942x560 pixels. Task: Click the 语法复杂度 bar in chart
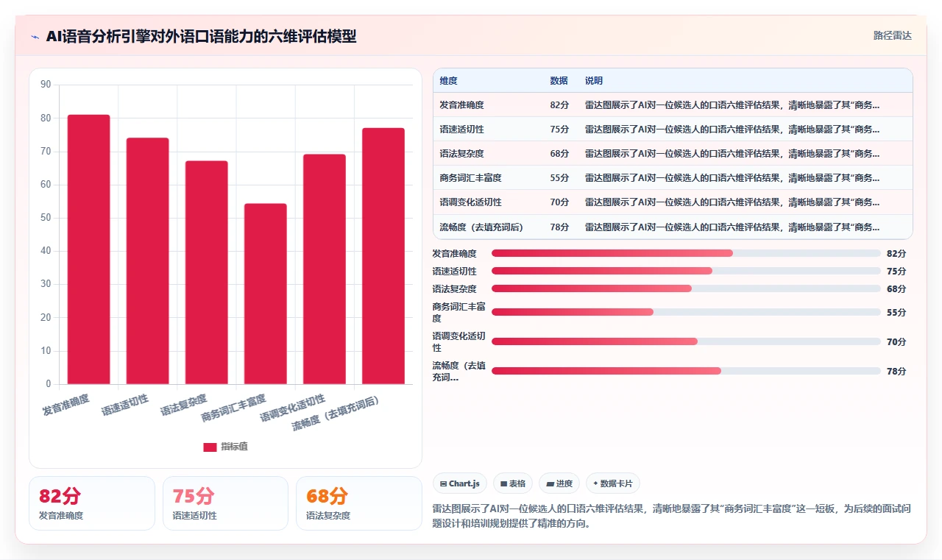[x=206, y=272]
